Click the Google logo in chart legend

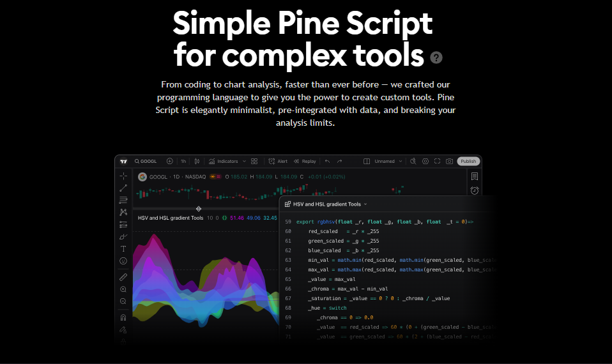pos(142,177)
